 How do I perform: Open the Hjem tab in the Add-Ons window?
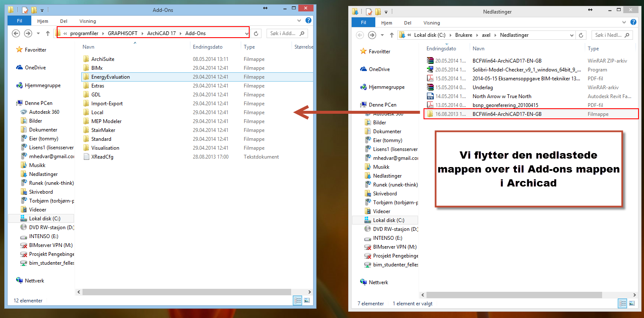[43, 21]
